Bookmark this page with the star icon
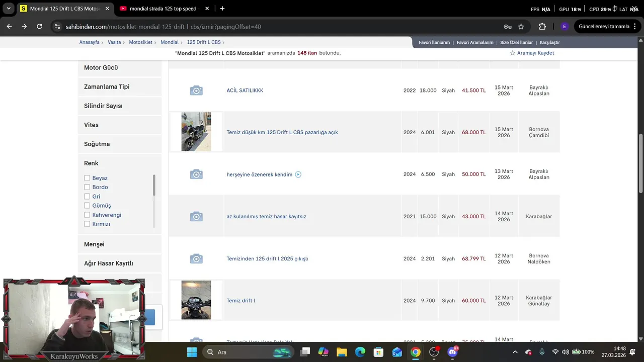The height and width of the screenshot is (362, 644). pyautogui.click(x=521, y=27)
